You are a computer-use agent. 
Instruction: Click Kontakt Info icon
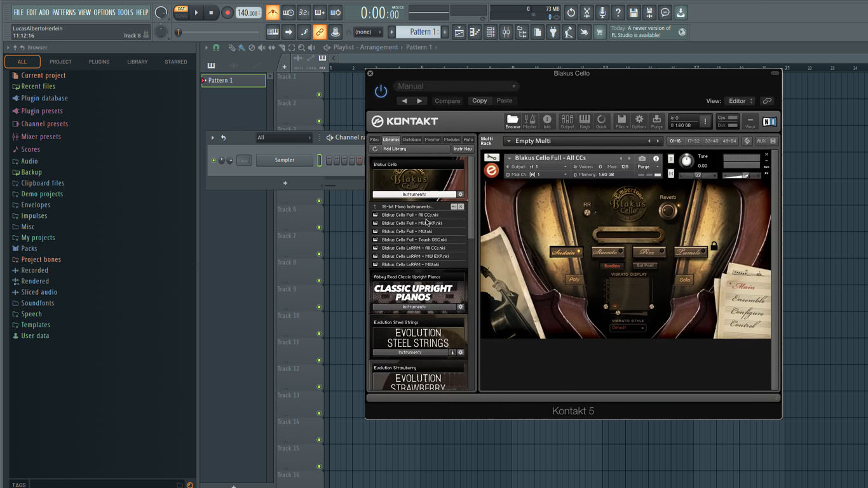click(x=547, y=121)
